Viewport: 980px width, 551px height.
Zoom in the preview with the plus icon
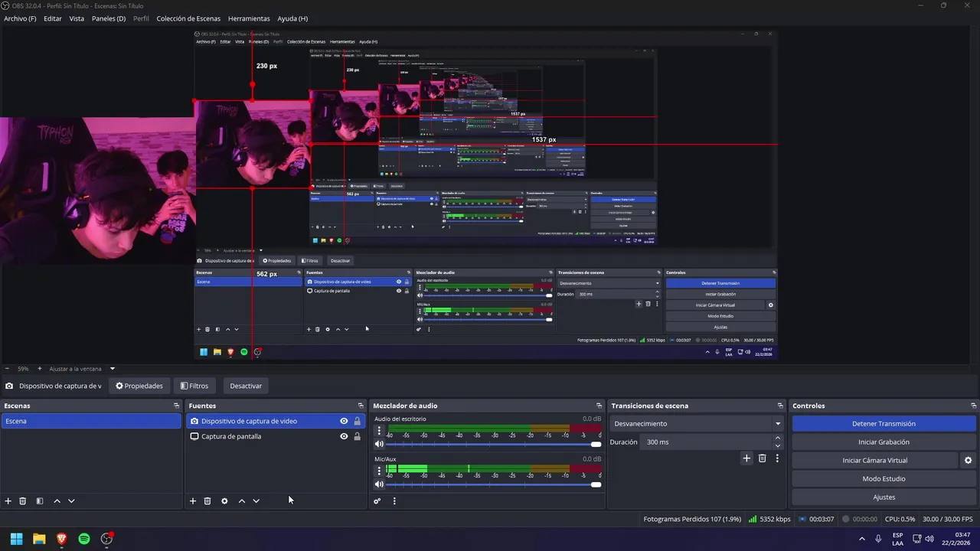coord(40,369)
